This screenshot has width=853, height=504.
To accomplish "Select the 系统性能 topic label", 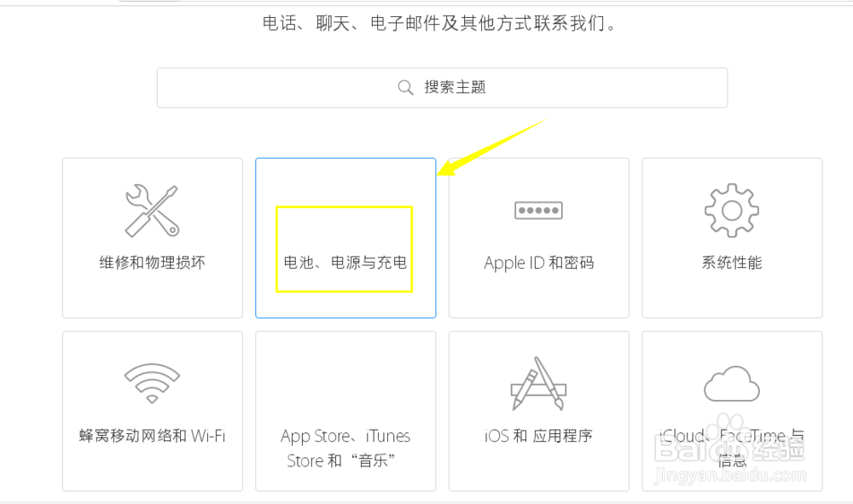I will (732, 264).
